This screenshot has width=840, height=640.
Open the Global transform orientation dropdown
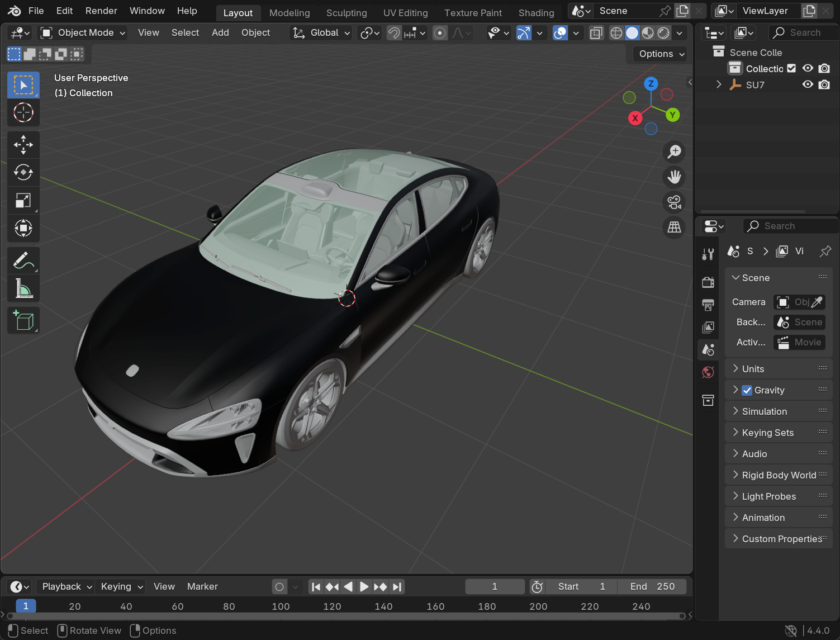(322, 33)
